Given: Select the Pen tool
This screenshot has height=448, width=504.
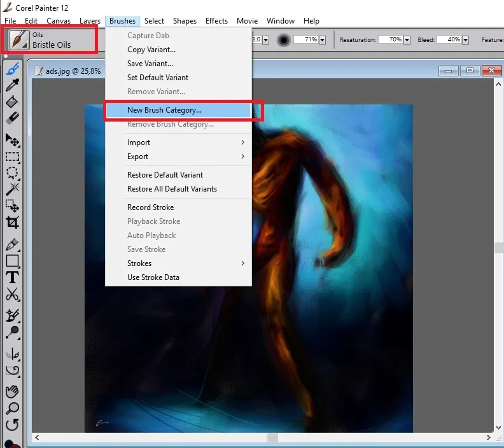Looking at the screenshot, I should (13, 244).
